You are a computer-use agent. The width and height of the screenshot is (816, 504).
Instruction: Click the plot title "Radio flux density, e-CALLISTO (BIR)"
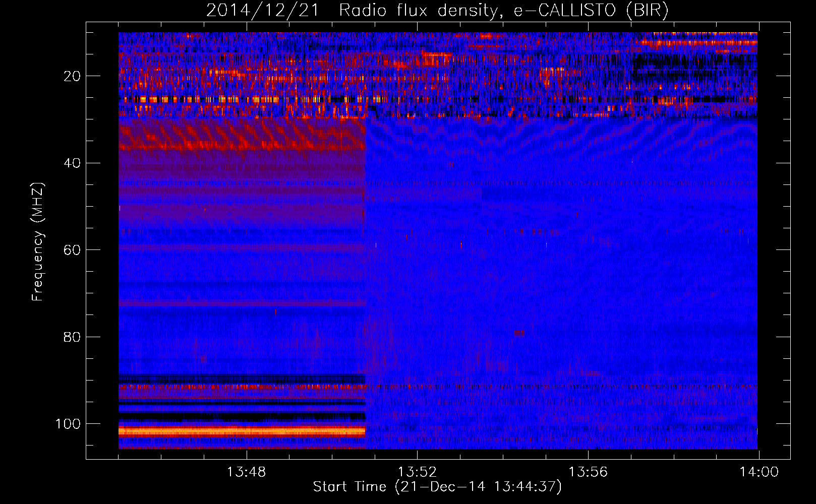point(503,11)
